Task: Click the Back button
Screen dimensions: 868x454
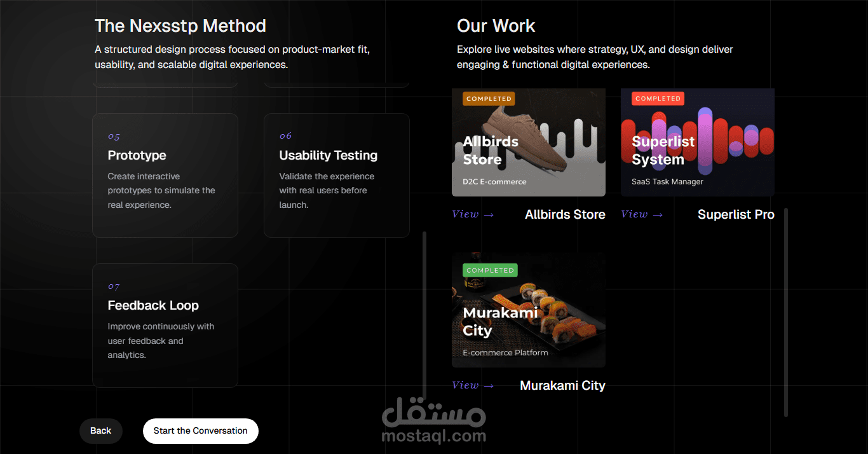Action: pyautogui.click(x=100, y=430)
